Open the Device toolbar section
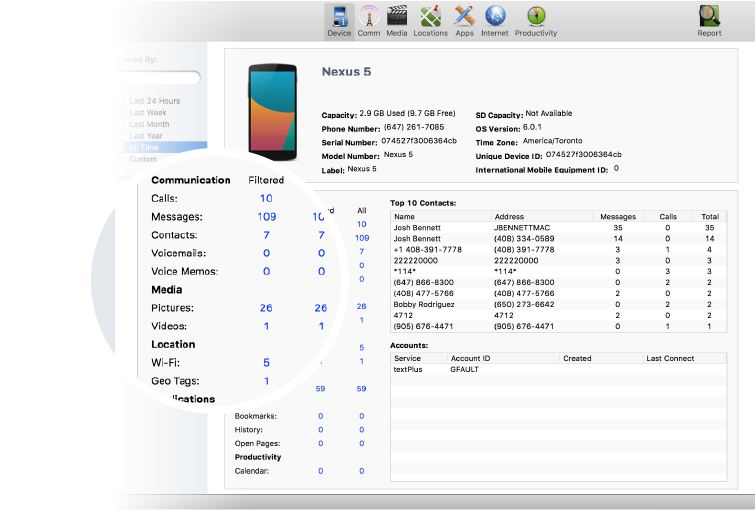Screen dimensions: 755x512 pyautogui.click(x=339, y=21)
